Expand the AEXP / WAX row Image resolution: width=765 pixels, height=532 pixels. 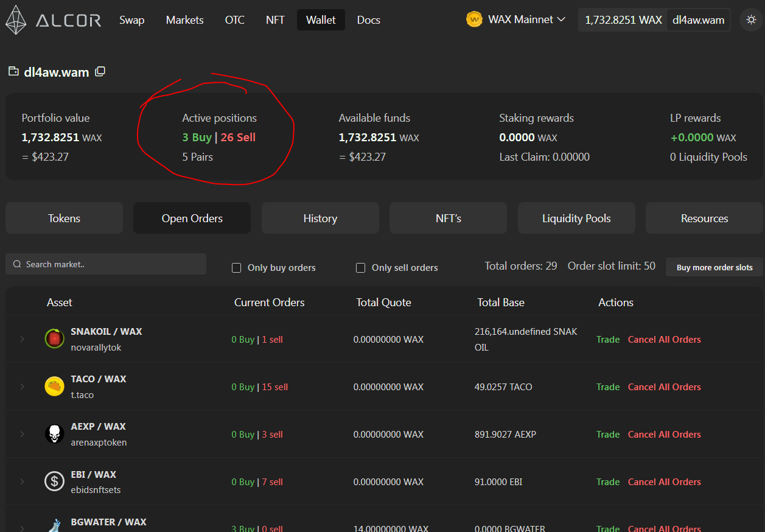click(x=22, y=434)
